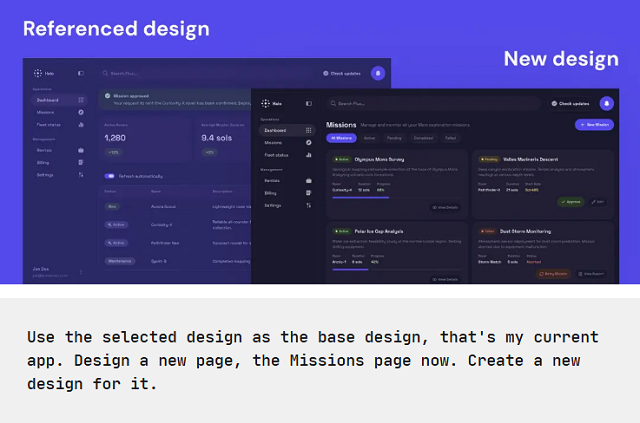Click the New Mission button
This screenshot has height=423, width=640.
pyautogui.click(x=595, y=125)
